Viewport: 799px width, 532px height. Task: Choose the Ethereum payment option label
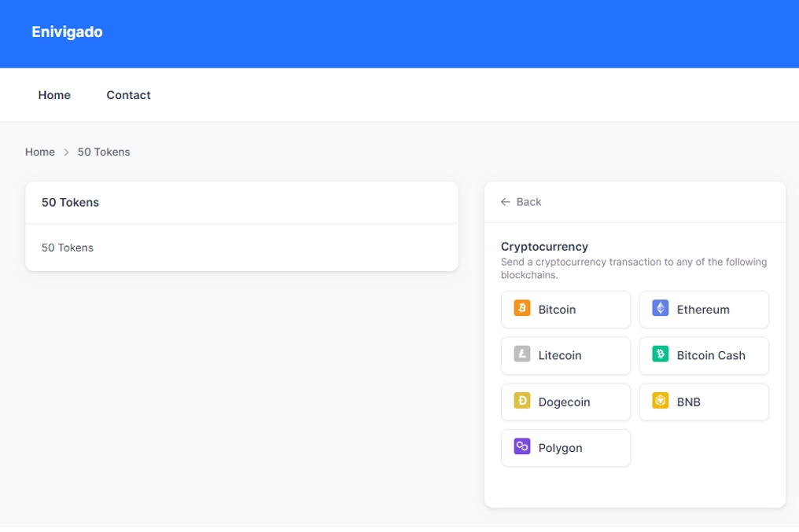(x=703, y=310)
